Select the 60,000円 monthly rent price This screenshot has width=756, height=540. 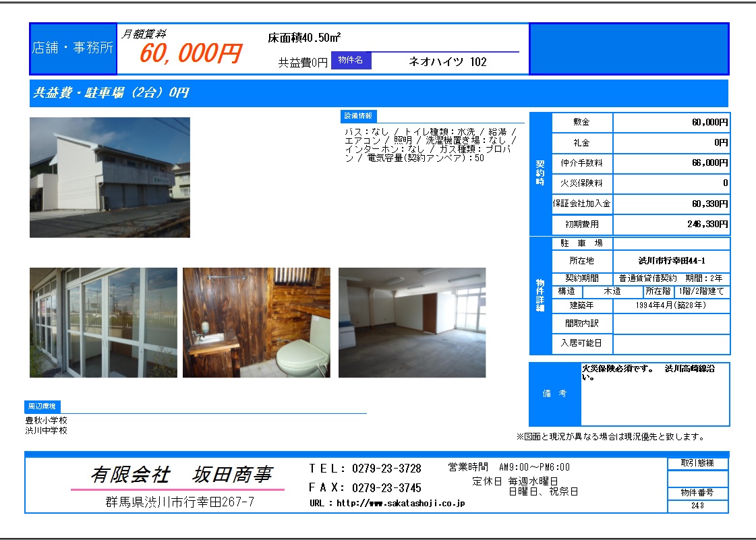190,54
